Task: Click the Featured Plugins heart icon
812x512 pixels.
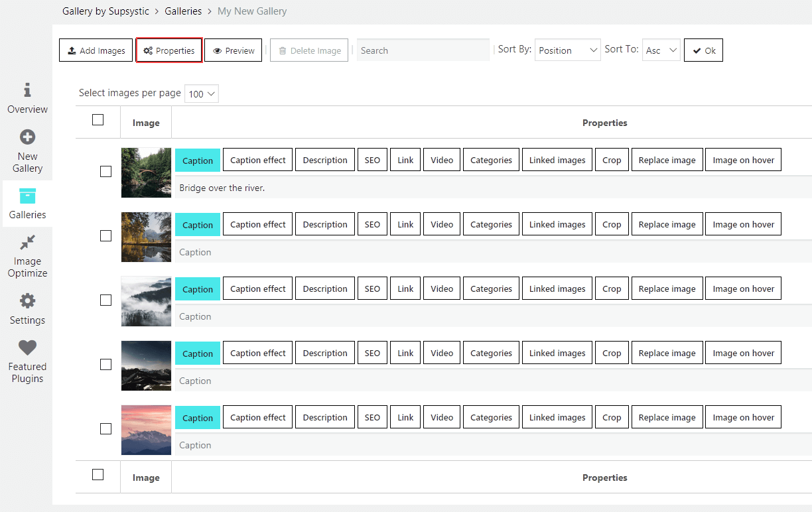Action: [x=27, y=348]
